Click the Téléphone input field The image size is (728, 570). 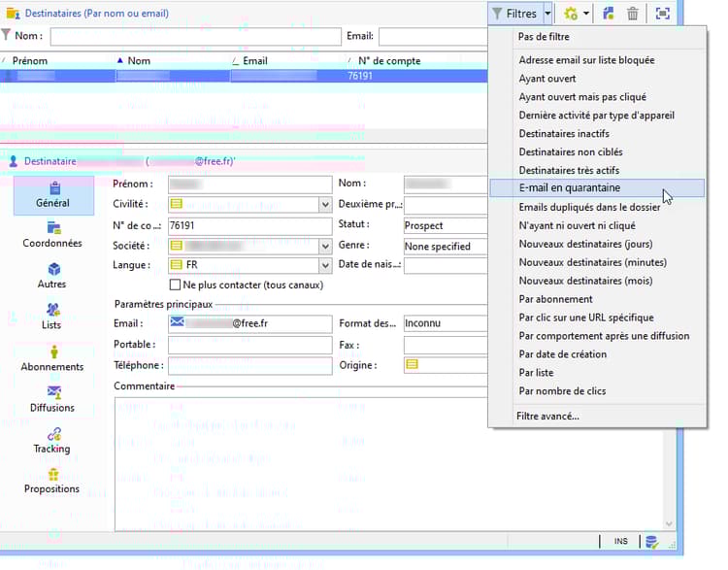(x=250, y=366)
